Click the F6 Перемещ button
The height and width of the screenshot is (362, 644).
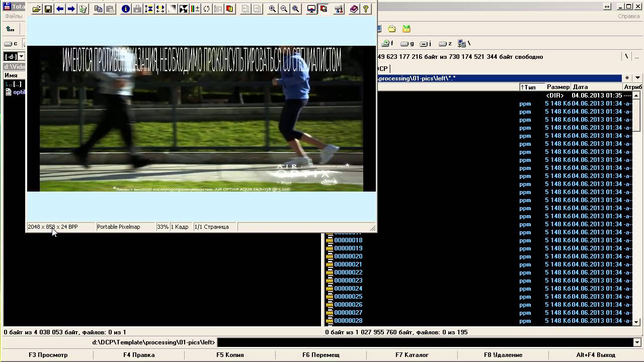click(x=321, y=355)
